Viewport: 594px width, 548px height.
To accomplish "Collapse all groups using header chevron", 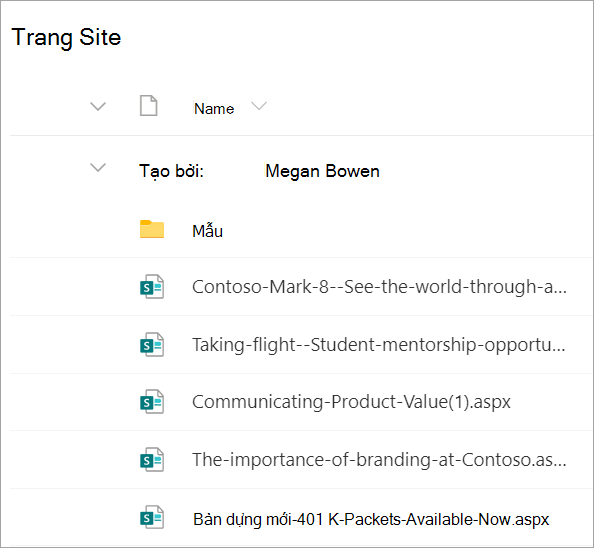I will click(98, 106).
